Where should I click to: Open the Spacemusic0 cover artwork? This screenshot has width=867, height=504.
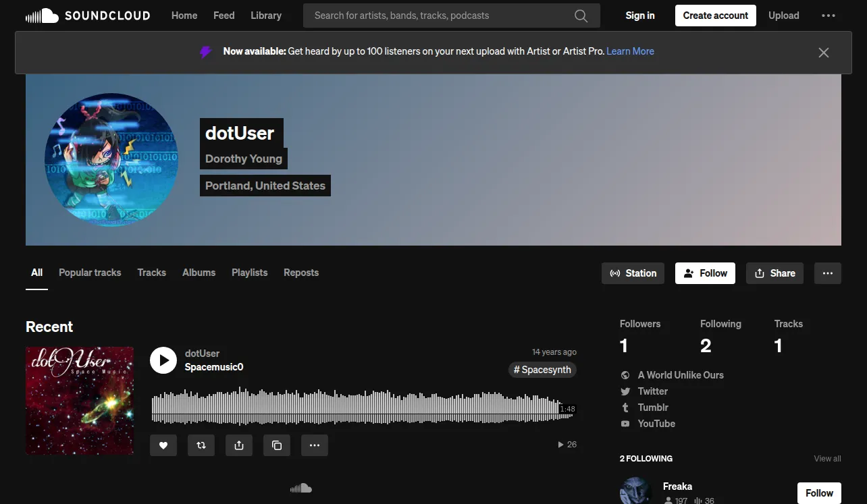(80, 401)
